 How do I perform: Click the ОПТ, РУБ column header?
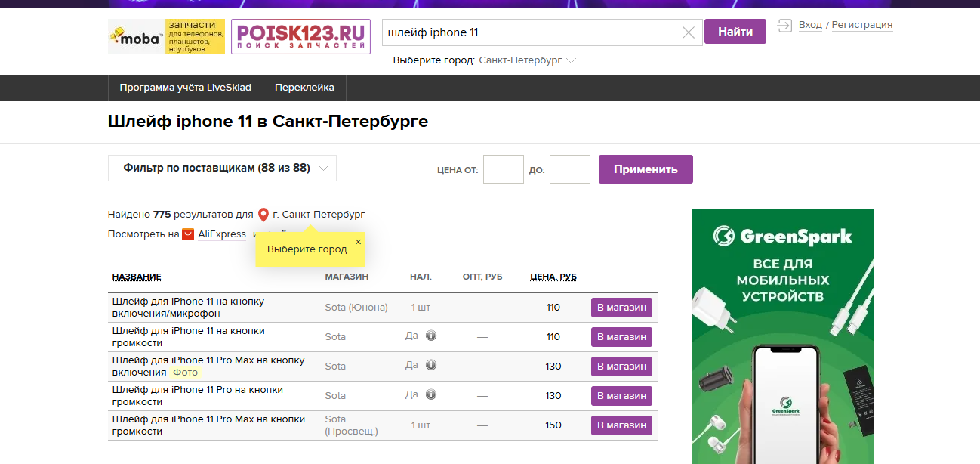tap(482, 277)
